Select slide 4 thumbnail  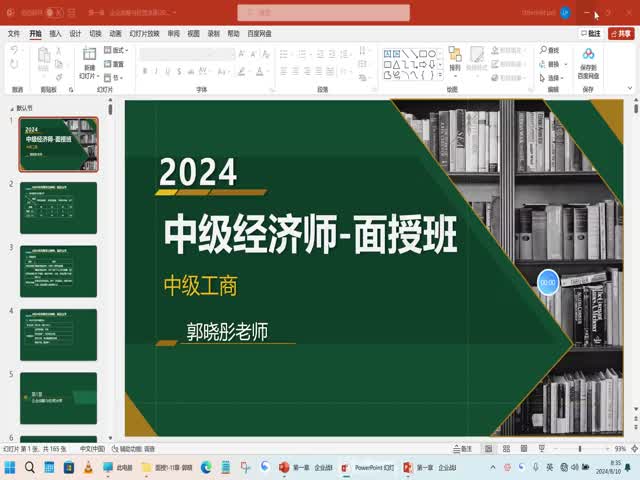[58, 335]
